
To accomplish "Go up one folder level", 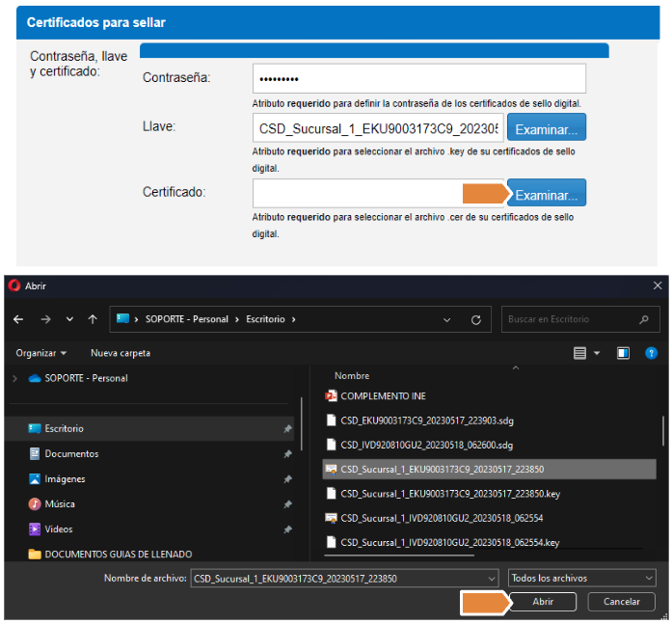I will coord(93,319).
